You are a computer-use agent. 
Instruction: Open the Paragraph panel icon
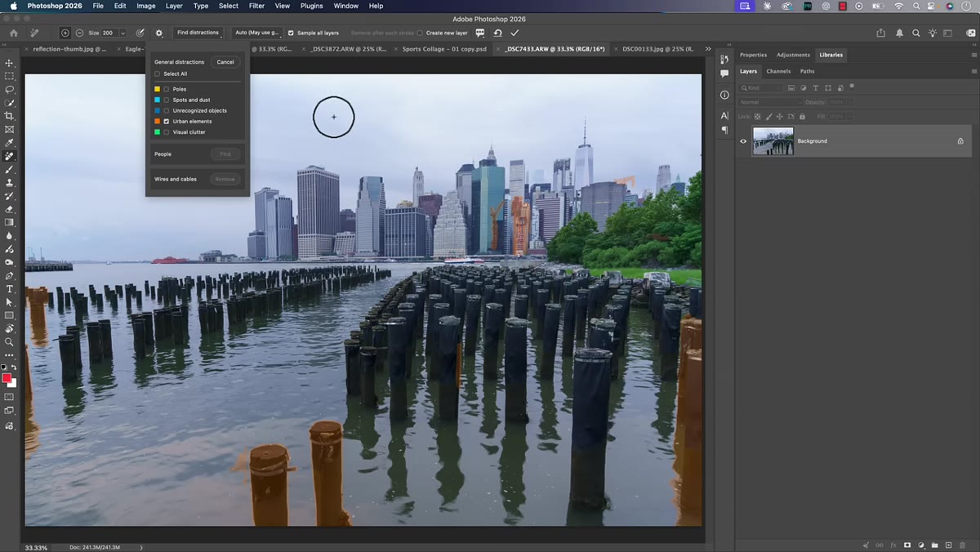[x=724, y=130]
